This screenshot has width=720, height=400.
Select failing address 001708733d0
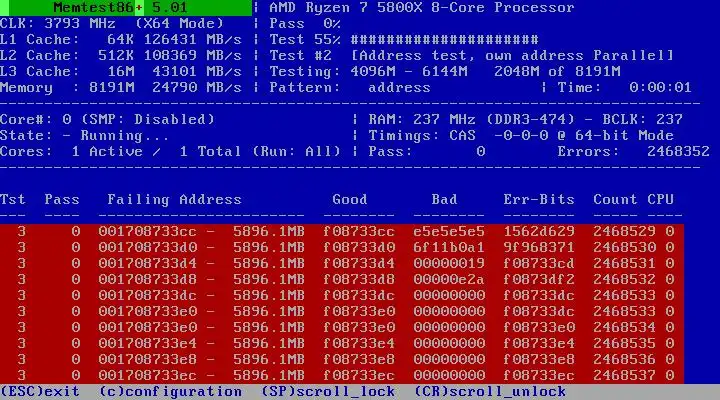click(x=147, y=248)
